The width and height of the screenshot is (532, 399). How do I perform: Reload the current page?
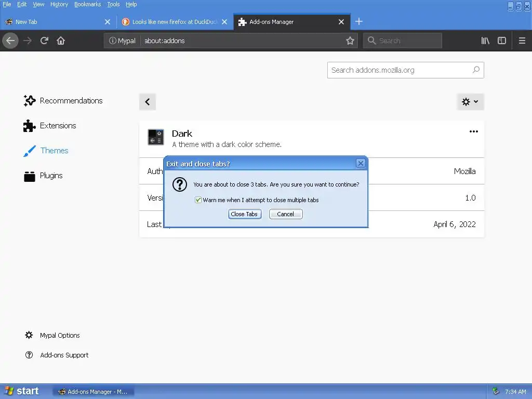click(44, 41)
